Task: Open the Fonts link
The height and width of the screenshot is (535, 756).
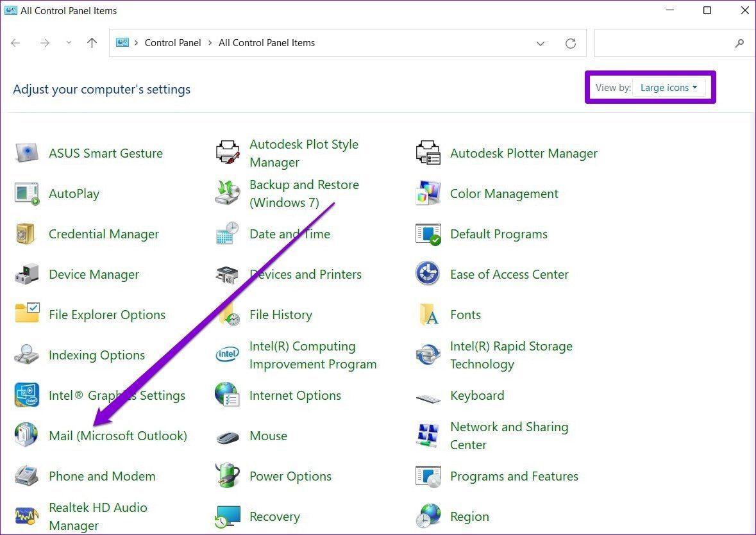Action: pos(466,315)
